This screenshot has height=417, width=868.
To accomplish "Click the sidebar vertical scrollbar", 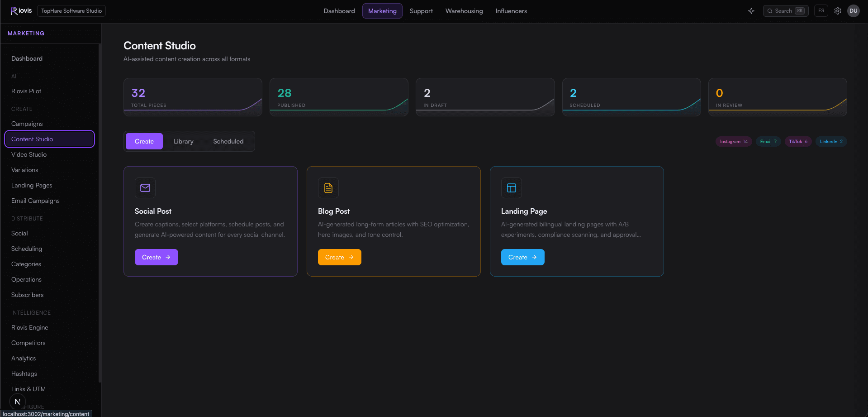I will 100,213.
